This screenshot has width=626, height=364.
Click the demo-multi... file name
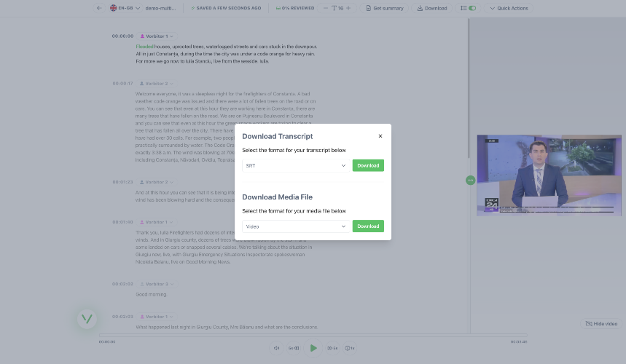(160, 8)
